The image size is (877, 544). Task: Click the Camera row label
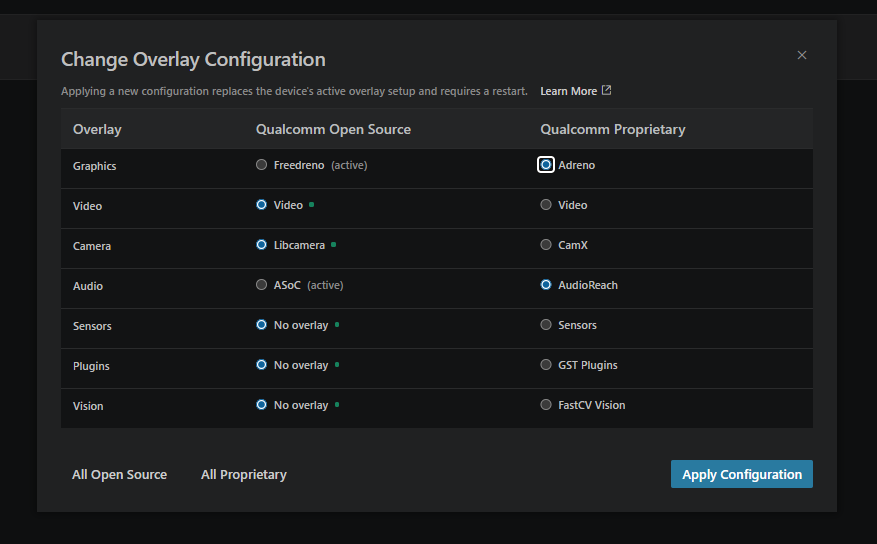point(92,246)
